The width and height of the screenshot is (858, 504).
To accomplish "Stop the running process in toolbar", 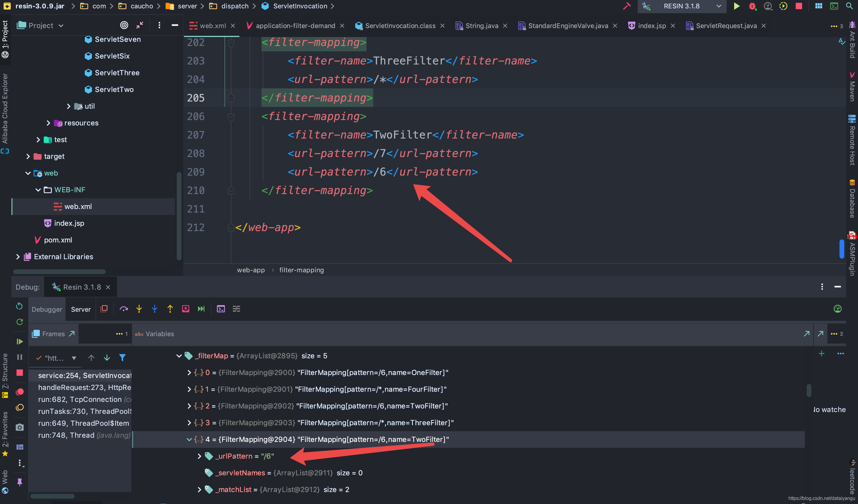I will (799, 6).
